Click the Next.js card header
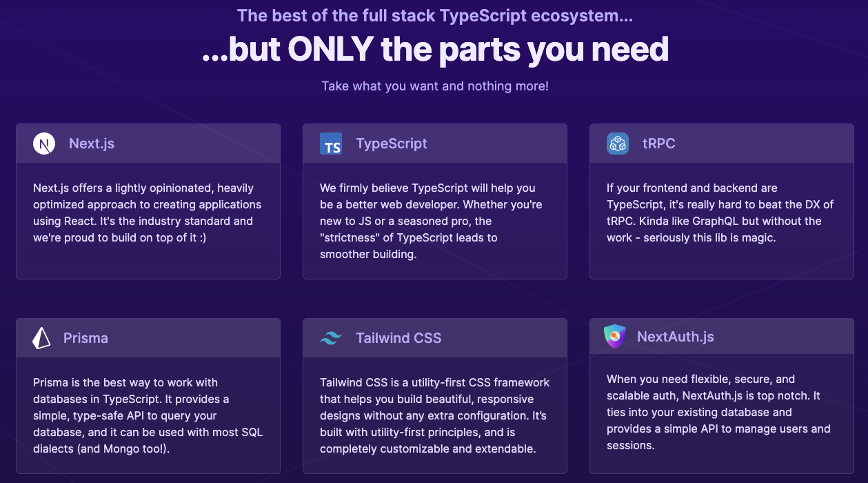This screenshot has width=868, height=483. click(x=148, y=144)
